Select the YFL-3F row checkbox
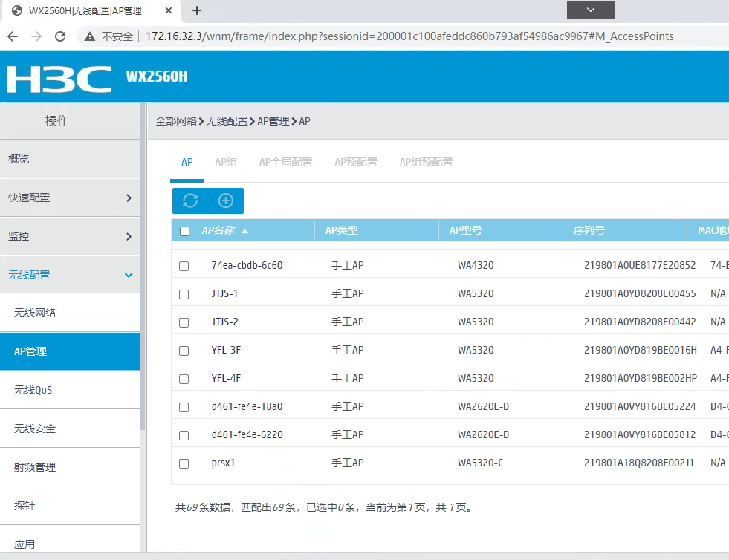This screenshot has width=729, height=560. point(184,351)
